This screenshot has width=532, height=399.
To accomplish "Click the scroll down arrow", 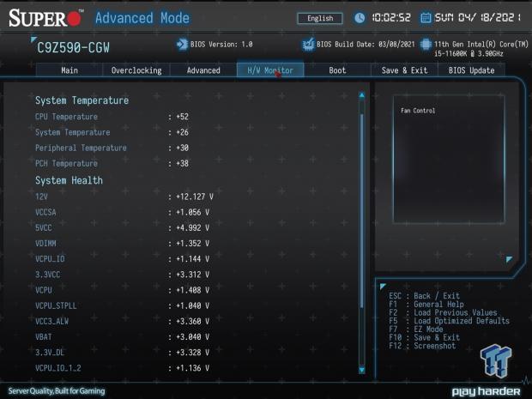I will [x=362, y=370].
